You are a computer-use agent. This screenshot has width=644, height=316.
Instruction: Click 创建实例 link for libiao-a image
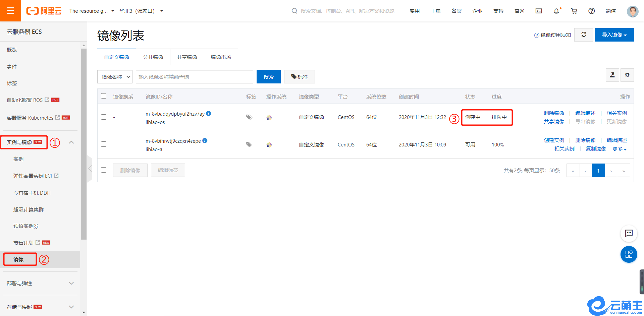[554, 140]
